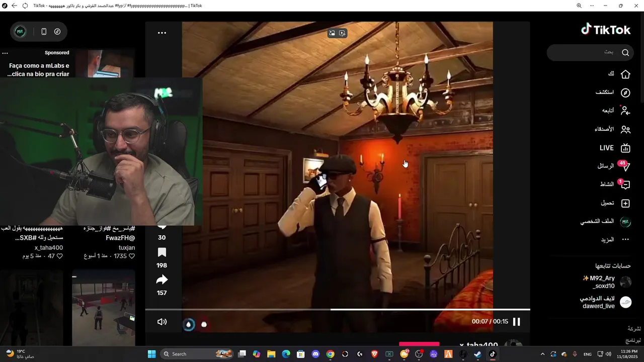Open followed account M92_Ary
The height and width of the screenshot is (362, 644).
[x=606, y=282]
